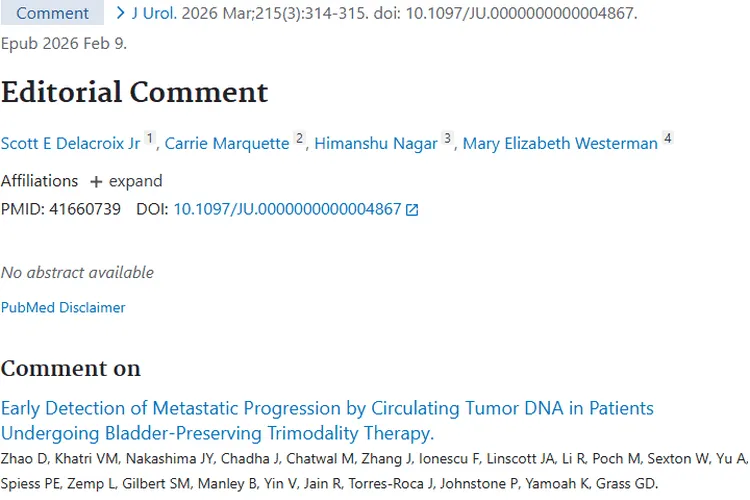Open the J Urol journal dropdown

click(153, 14)
